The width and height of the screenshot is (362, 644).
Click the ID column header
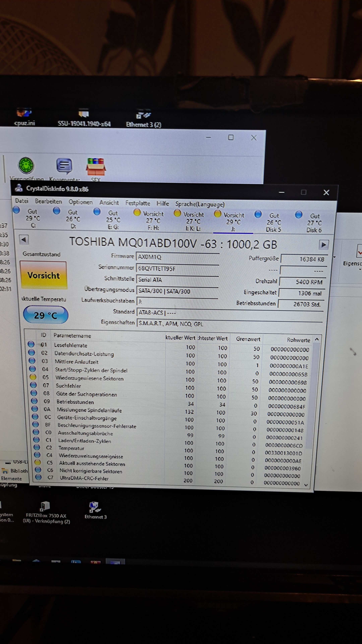pyautogui.click(x=43, y=335)
